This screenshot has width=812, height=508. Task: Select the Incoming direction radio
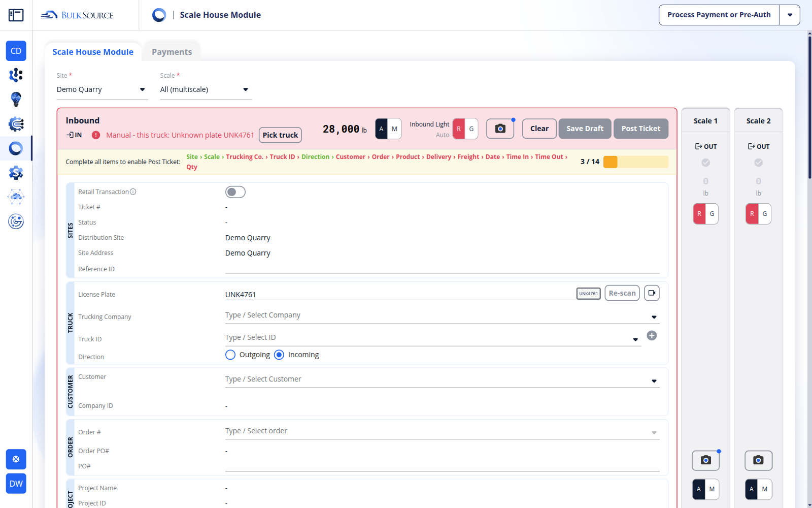pyautogui.click(x=279, y=355)
